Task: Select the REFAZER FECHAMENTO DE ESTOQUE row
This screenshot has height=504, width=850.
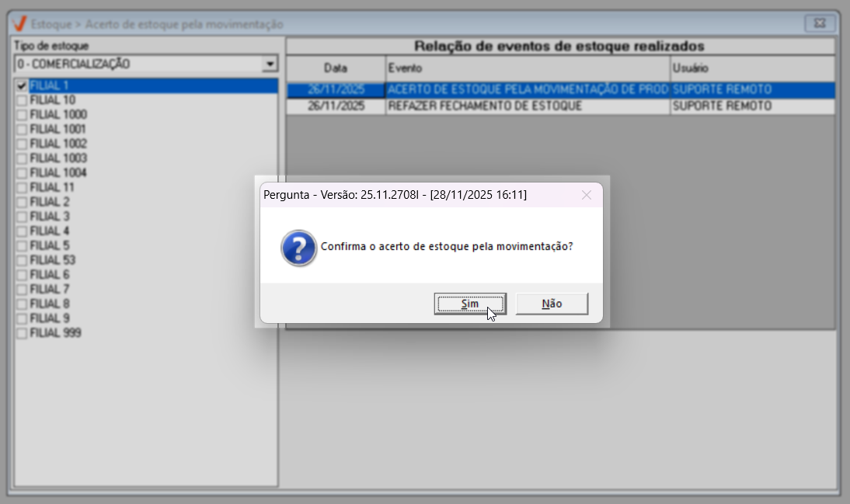Action: pyautogui.click(x=560, y=106)
